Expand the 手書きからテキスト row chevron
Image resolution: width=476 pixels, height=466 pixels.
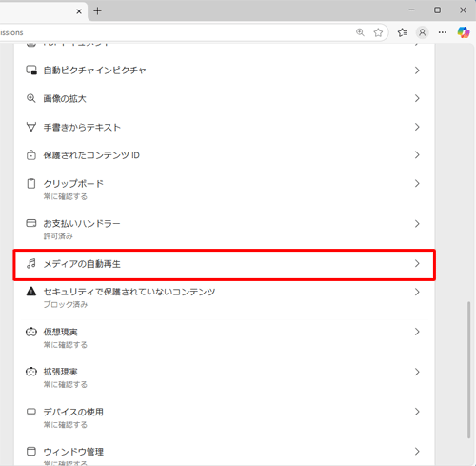[417, 127]
